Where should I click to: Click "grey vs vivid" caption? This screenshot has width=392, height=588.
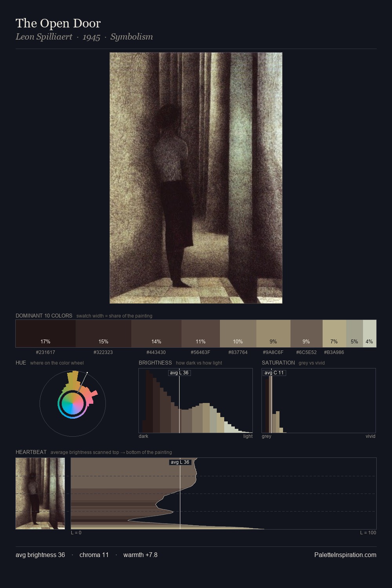[x=312, y=363]
